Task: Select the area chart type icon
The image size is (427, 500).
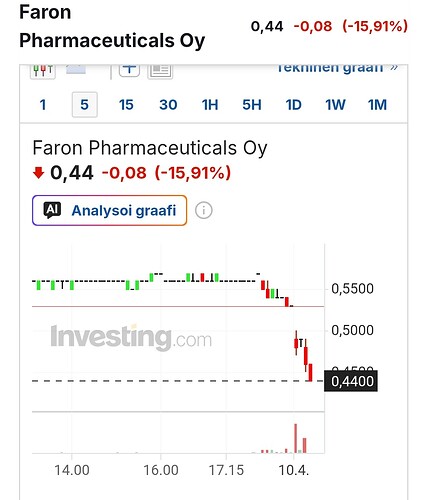Action: (x=76, y=69)
